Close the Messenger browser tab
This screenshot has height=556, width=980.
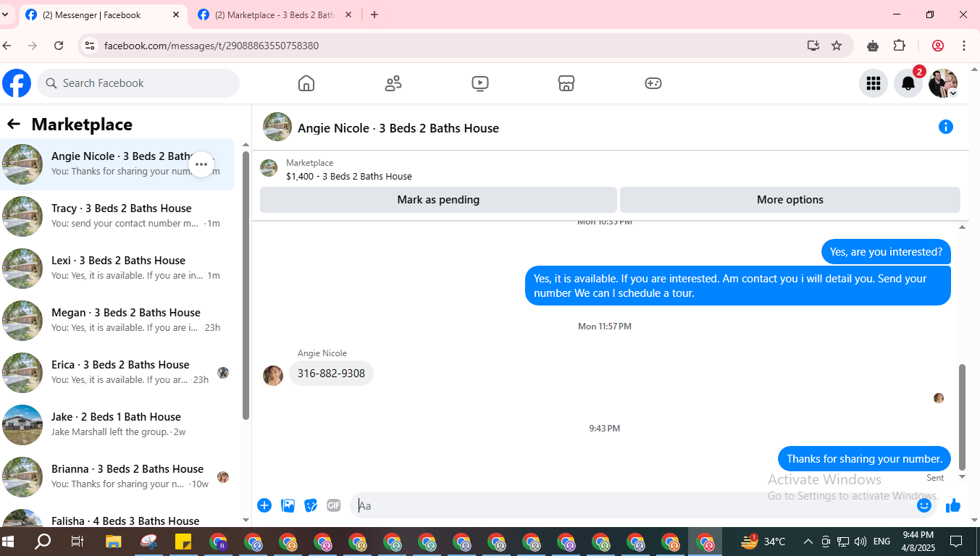176,14
